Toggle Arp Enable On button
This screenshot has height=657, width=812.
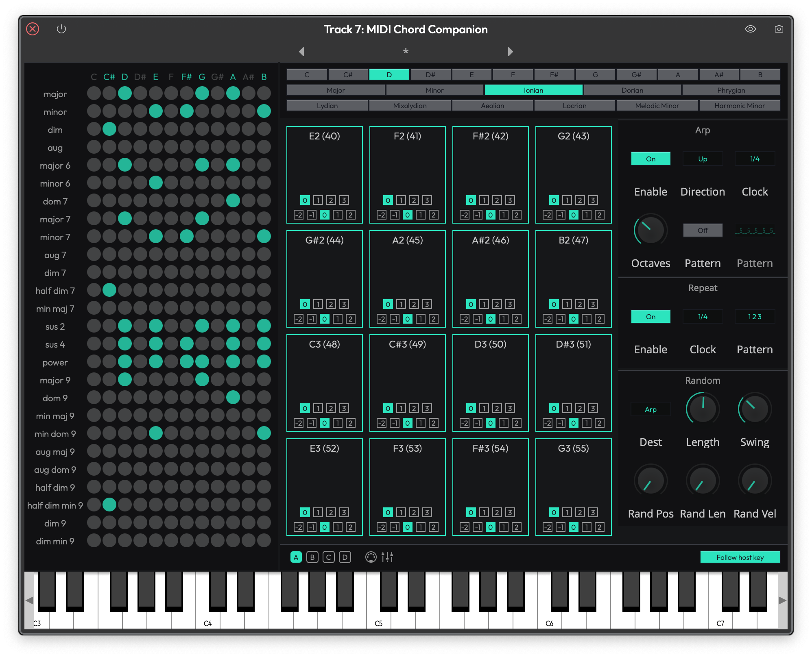651,159
